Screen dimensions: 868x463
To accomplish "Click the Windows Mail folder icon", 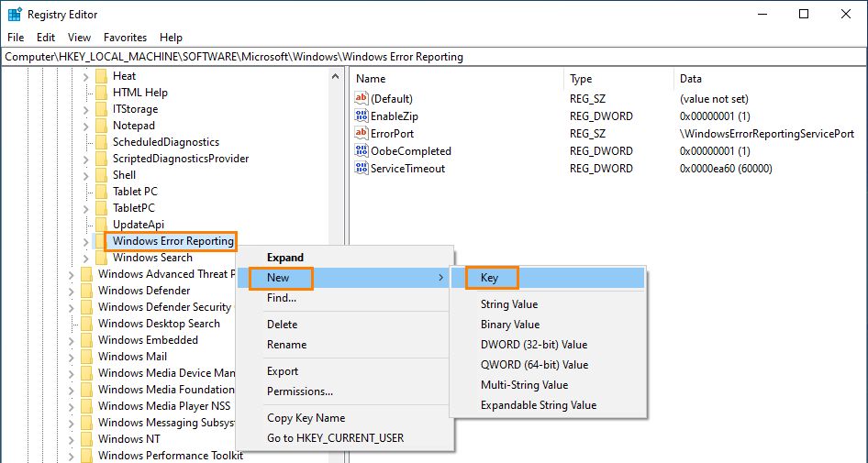I will [86, 357].
